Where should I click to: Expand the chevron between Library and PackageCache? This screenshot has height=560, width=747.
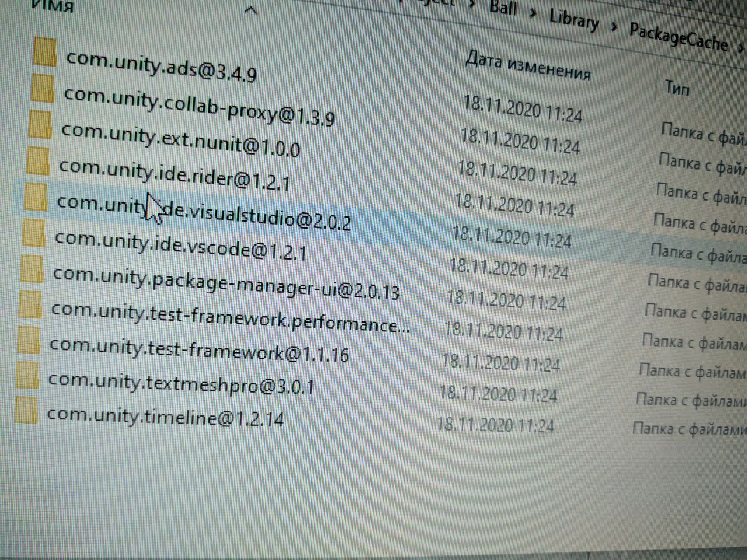(614, 26)
